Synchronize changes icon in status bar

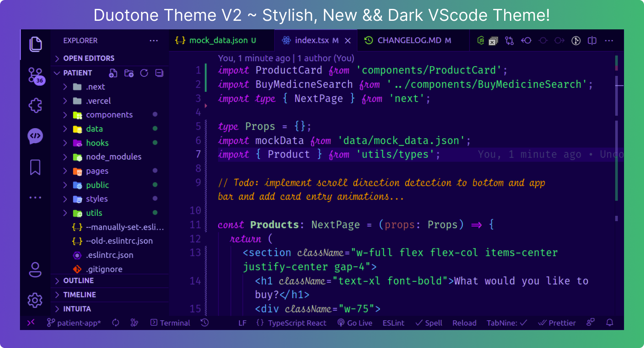(116, 323)
